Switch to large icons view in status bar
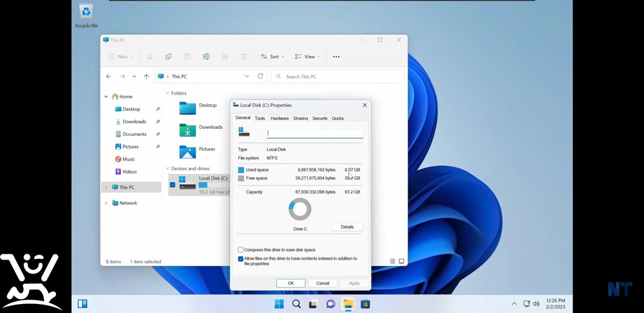The width and height of the screenshot is (644, 313). (402, 261)
